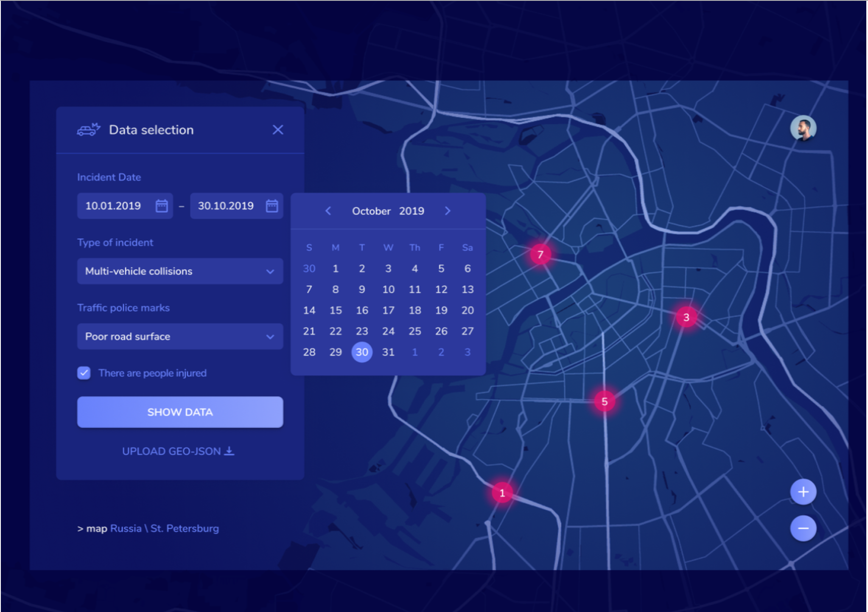Click the start date field 10.01.2019
The width and height of the screenshot is (868, 612).
point(114,206)
